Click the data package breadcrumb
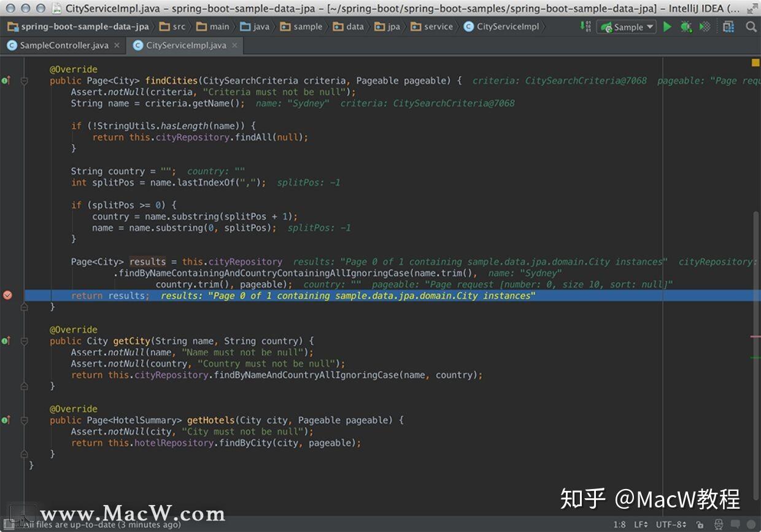761x532 pixels. point(348,26)
